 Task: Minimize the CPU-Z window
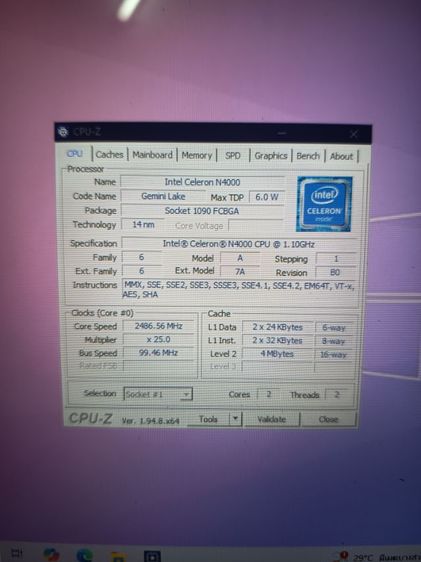282,133
